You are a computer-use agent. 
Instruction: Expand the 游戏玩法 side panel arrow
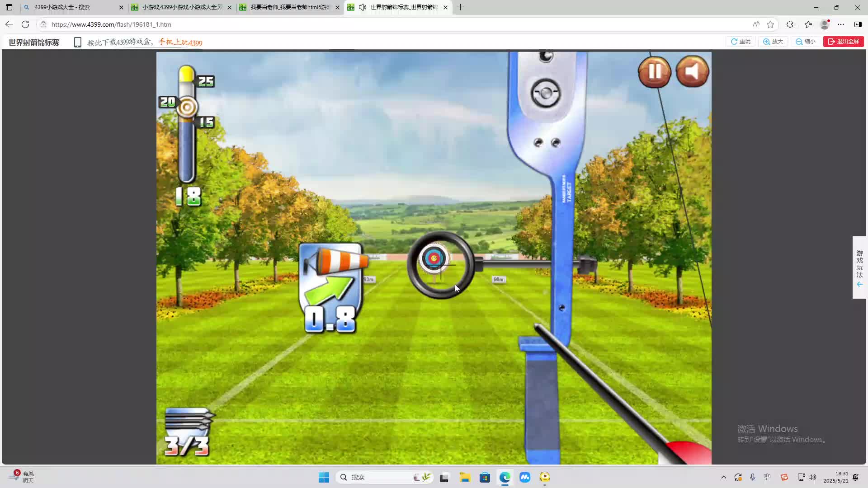[859, 284]
